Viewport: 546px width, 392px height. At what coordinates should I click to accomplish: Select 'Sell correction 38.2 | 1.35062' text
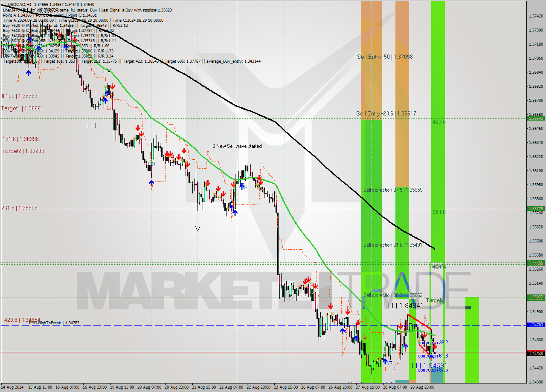click(393, 295)
